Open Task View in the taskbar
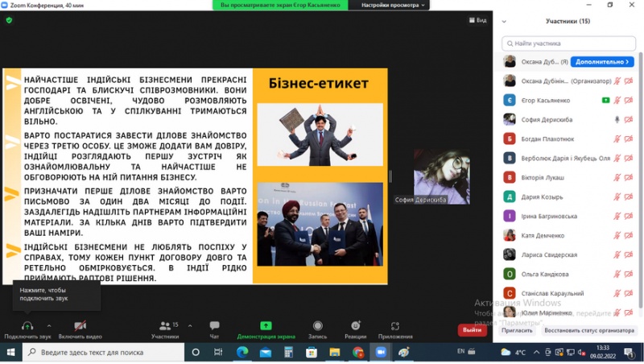Image resolution: width=644 pixels, height=364 pixels. pos(218,352)
